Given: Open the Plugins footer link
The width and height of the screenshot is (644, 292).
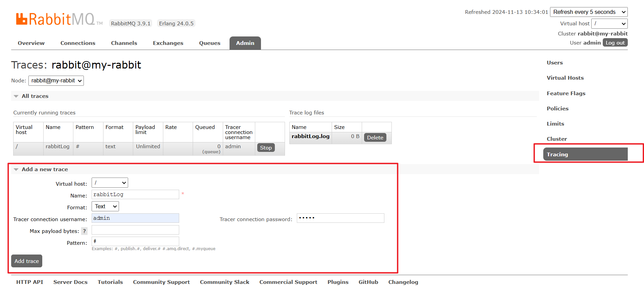Looking at the screenshot, I should click(338, 282).
